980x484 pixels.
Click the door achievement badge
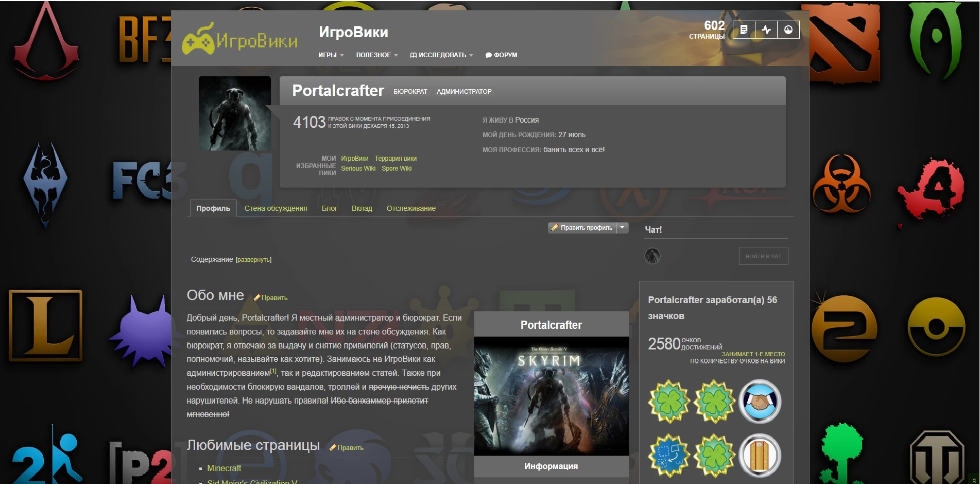click(760, 455)
